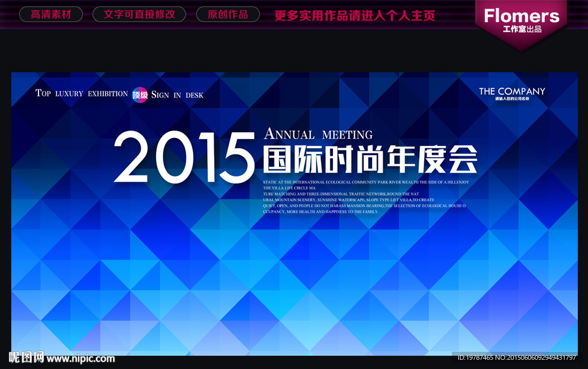
Task: Click the 请输入您的公司名称 subtitle
Action: (512, 99)
